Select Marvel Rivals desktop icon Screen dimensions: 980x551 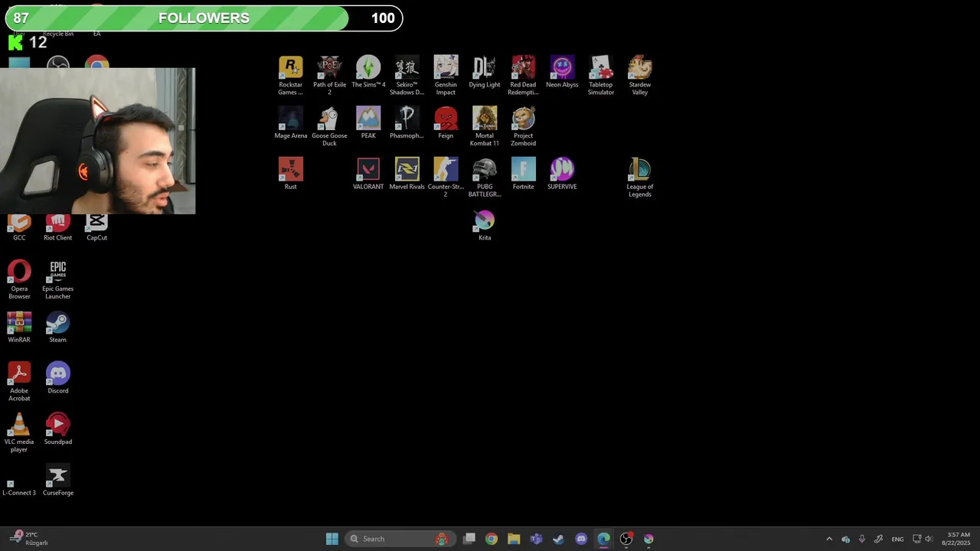[407, 174]
